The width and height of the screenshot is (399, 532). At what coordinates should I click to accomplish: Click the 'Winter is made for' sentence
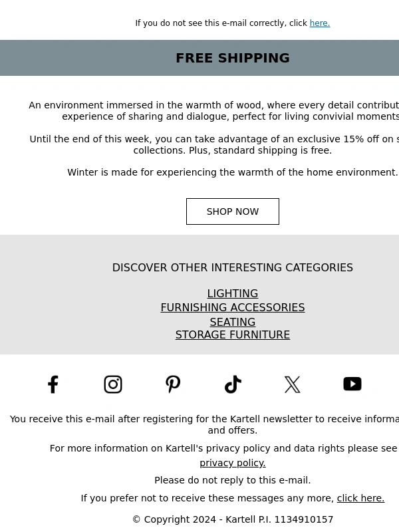point(233,172)
